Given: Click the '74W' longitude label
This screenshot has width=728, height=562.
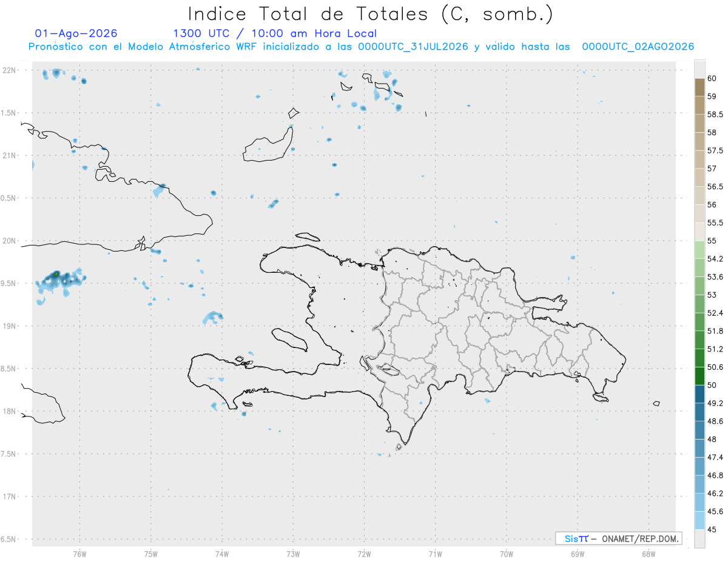Looking at the screenshot, I should [222, 554].
